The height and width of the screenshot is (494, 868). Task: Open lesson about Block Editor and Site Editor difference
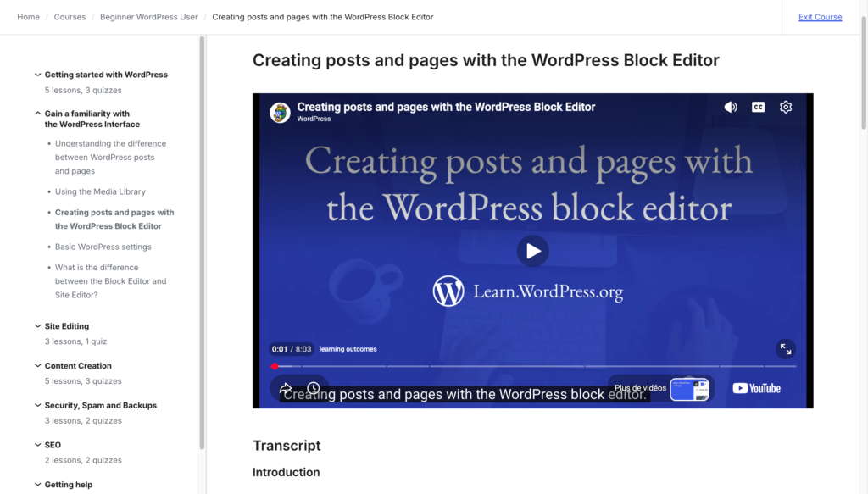pyautogui.click(x=110, y=281)
